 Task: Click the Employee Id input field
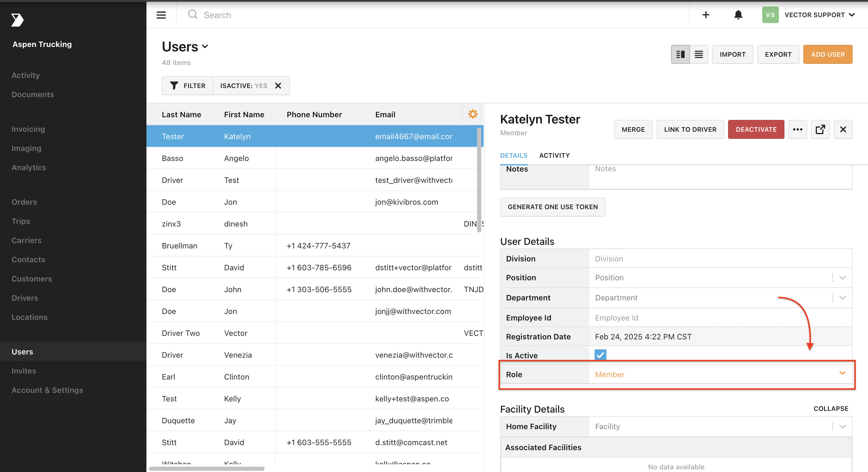coord(720,318)
